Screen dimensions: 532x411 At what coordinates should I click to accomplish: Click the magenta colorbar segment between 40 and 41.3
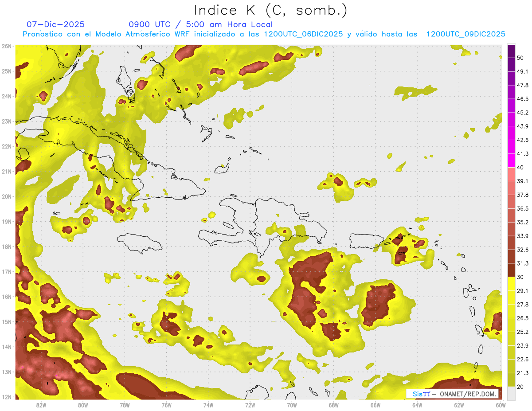tap(511, 160)
